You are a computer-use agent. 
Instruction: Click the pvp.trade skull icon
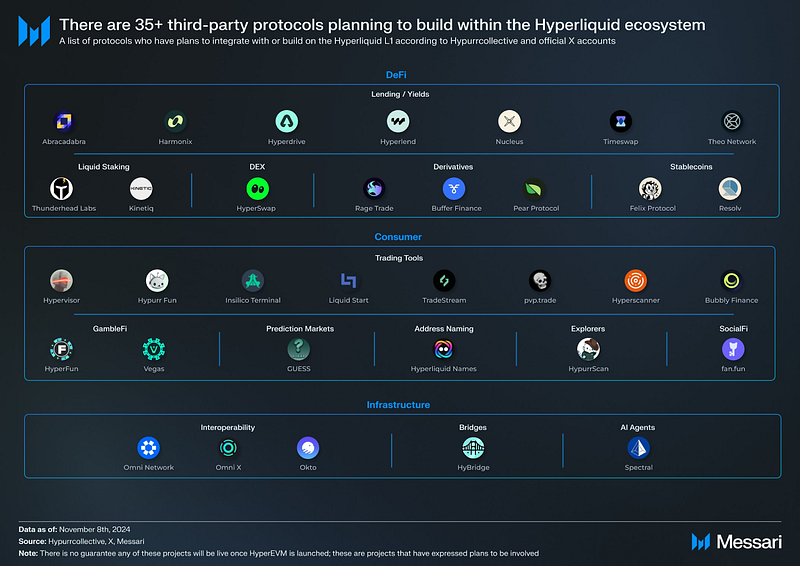coord(540,281)
